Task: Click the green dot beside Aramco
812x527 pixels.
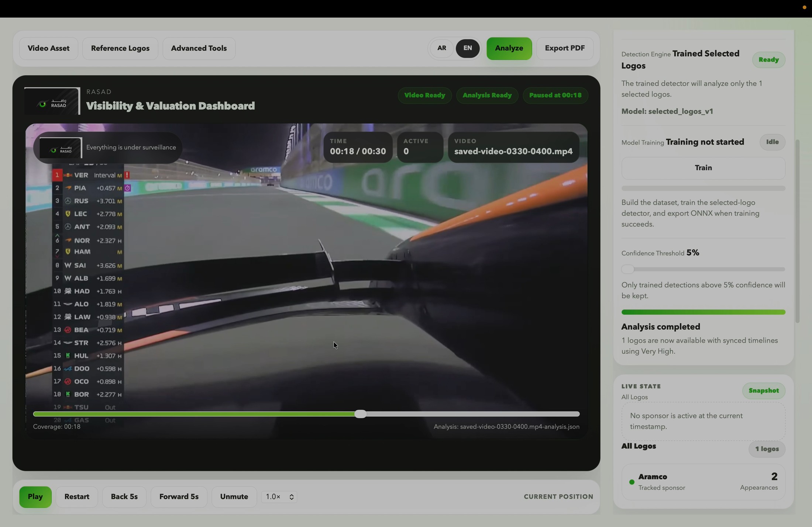Action: tap(632, 482)
